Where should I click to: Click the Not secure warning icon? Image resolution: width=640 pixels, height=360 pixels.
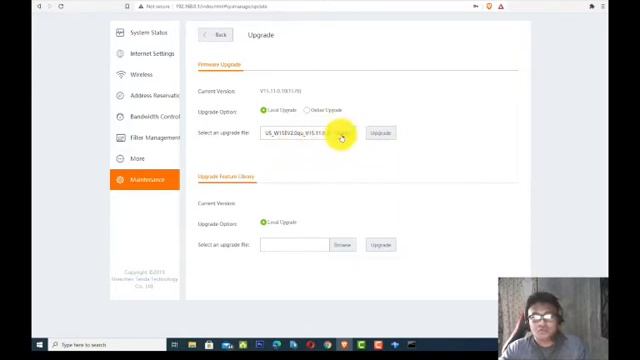tap(141, 7)
